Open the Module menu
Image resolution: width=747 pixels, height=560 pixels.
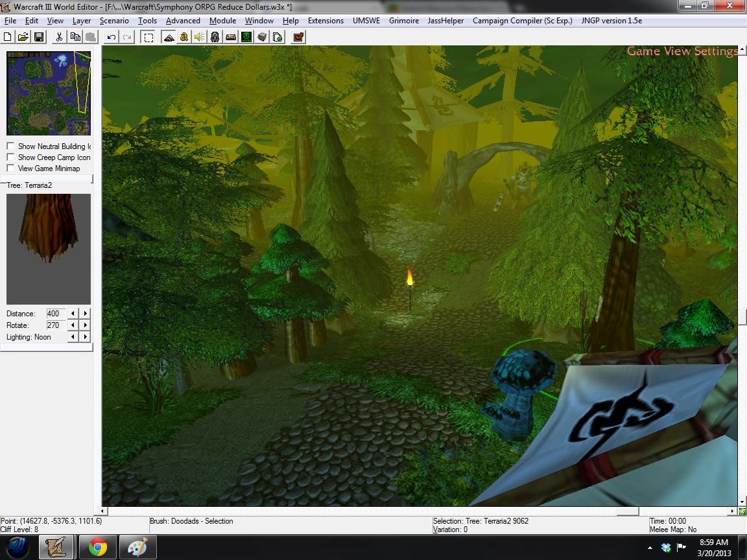point(222,21)
